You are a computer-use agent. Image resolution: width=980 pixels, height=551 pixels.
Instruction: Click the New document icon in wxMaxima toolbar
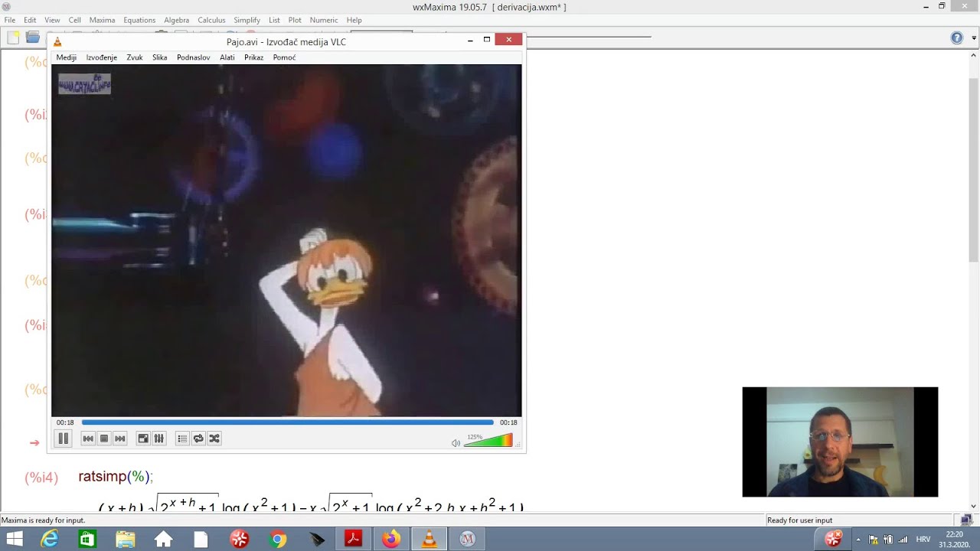pyautogui.click(x=14, y=37)
